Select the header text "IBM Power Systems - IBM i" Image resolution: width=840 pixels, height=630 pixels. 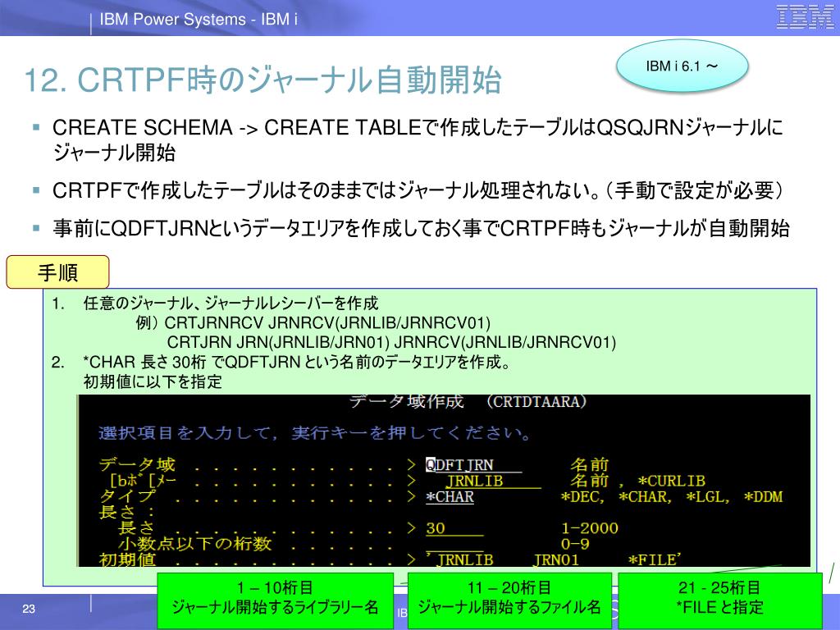[x=199, y=20]
